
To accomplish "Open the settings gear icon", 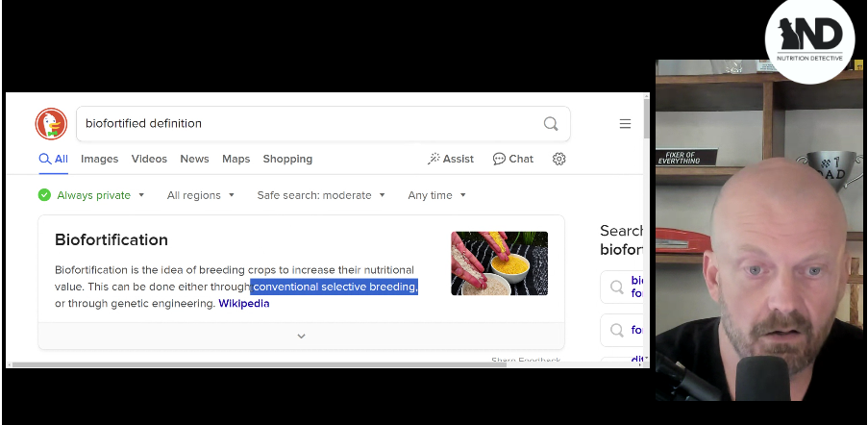I will 559,160.
